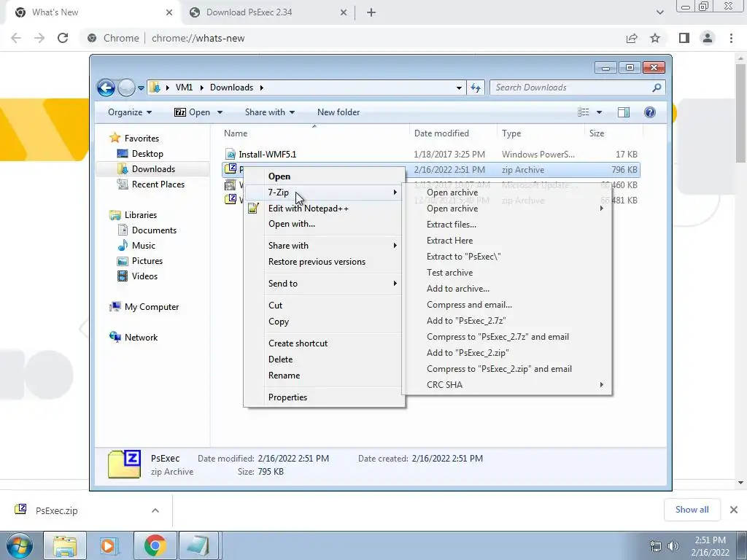The height and width of the screenshot is (560, 747).
Task: Open the Share with toolbar menu
Action: pos(270,112)
